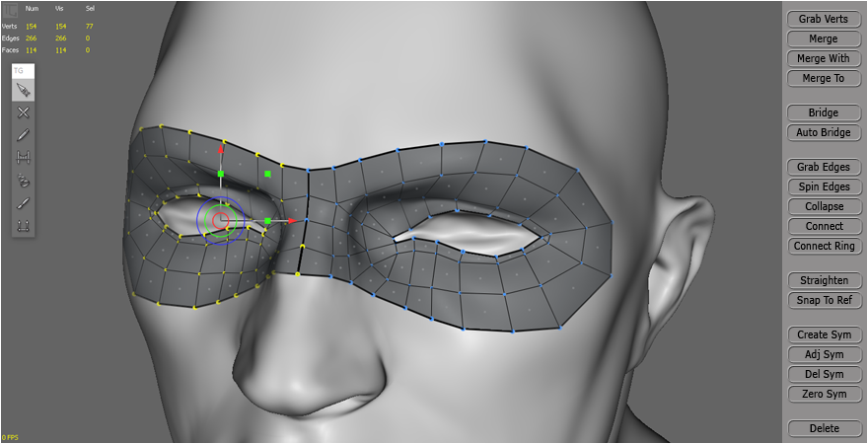The image size is (868, 444).
Task: Select the arrow pointer edit tool
Action: click(x=24, y=91)
